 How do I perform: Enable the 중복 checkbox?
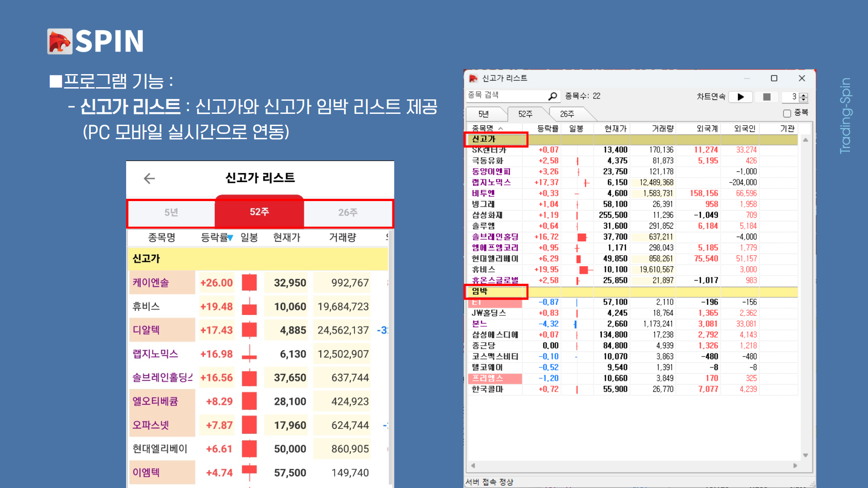click(x=787, y=113)
